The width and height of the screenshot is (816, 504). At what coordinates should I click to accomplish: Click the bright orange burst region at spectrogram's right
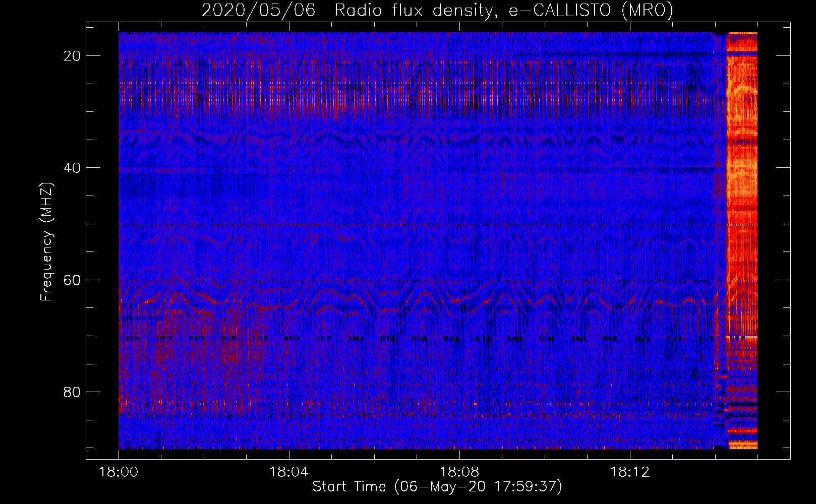pyautogui.click(x=741, y=240)
